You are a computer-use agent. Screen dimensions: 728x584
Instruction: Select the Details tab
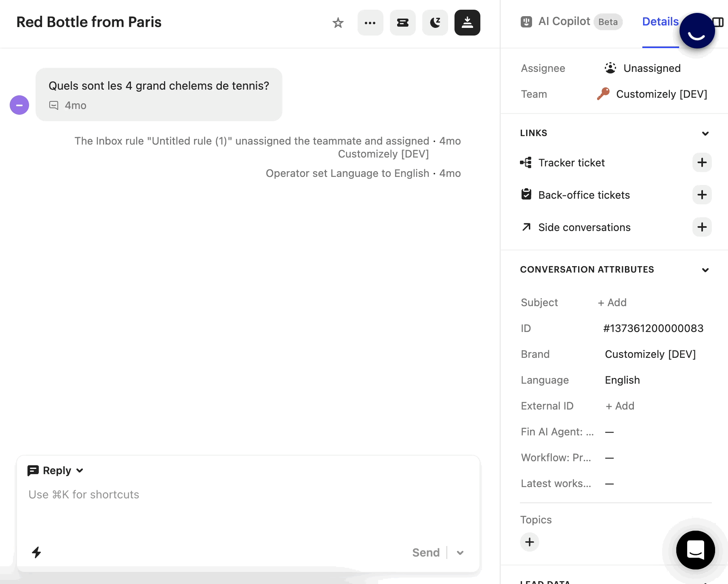[660, 21]
